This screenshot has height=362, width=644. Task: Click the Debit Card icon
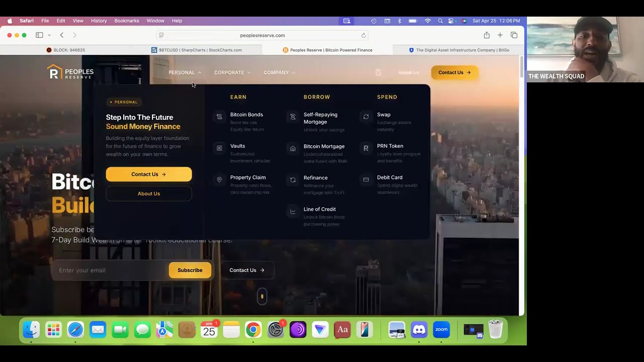(366, 179)
